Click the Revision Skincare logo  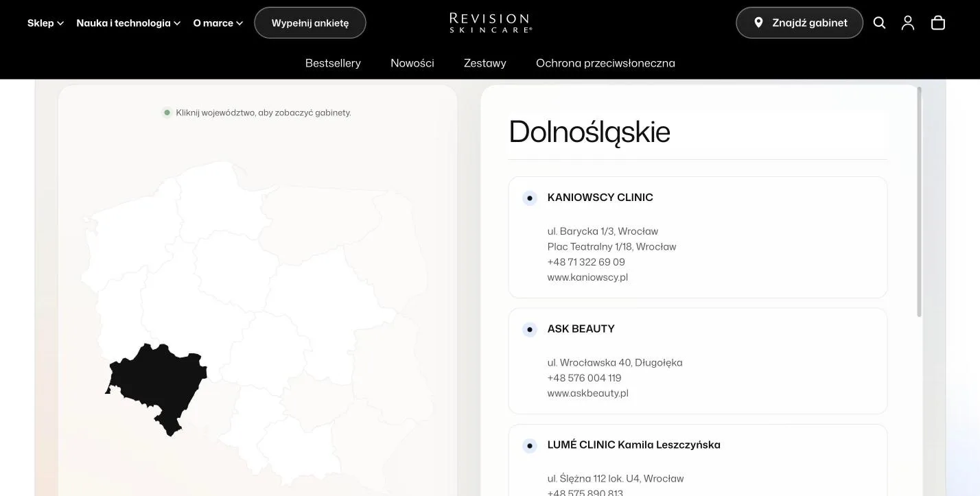[491, 23]
